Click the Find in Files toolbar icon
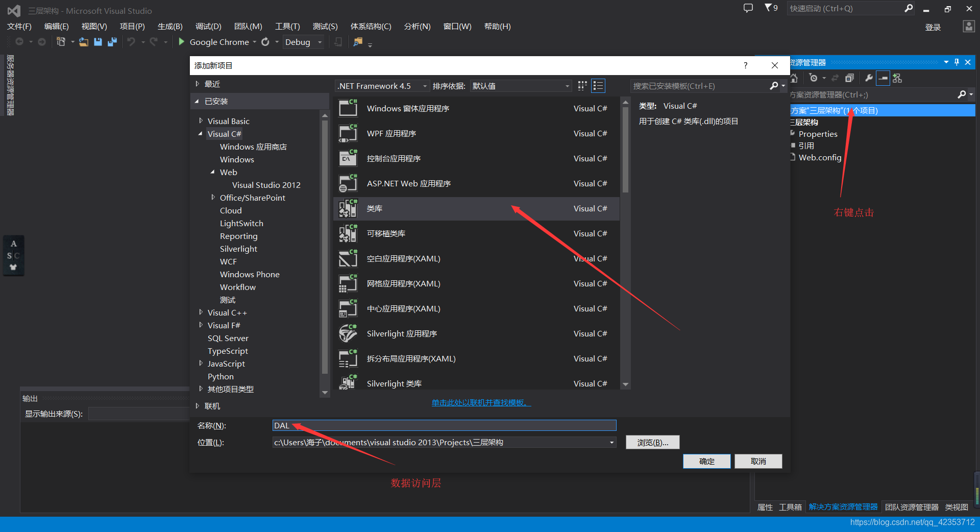Viewport: 980px width, 532px height. coord(358,42)
